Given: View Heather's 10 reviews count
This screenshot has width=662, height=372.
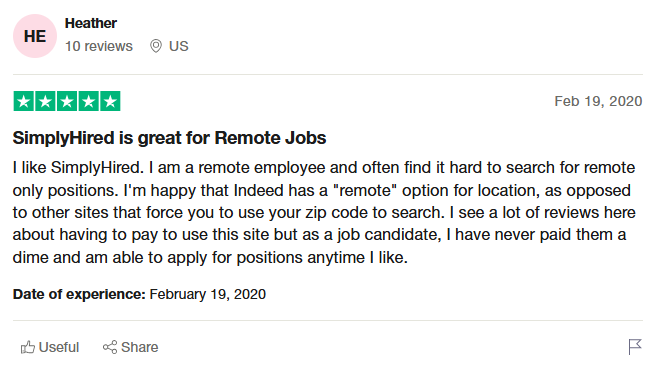Looking at the screenshot, I should [x=99, y=46].
